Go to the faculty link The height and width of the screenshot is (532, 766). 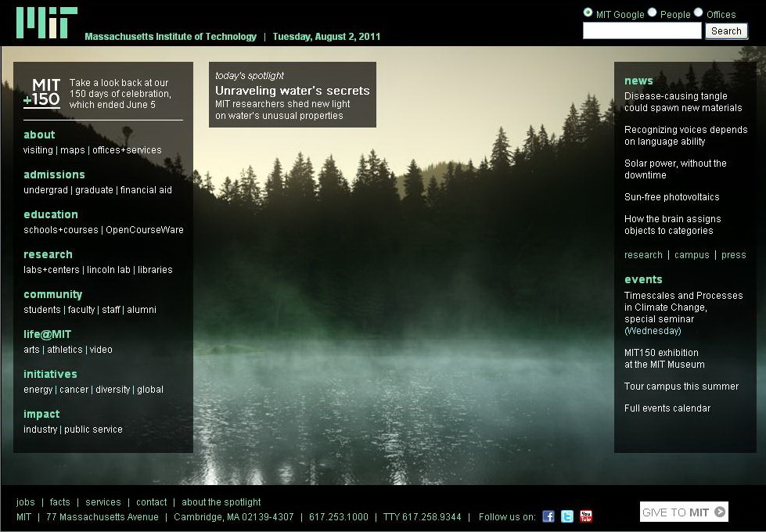81,310
